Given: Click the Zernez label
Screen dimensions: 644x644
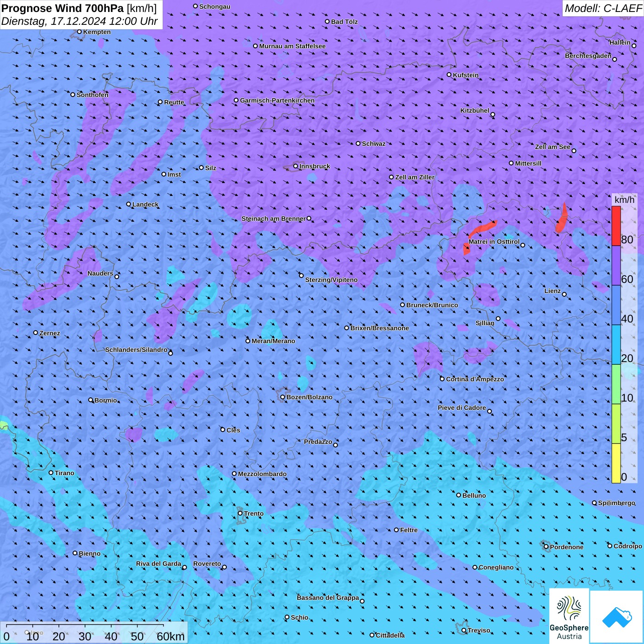Looking at the screenshot, I should point(50,333).
